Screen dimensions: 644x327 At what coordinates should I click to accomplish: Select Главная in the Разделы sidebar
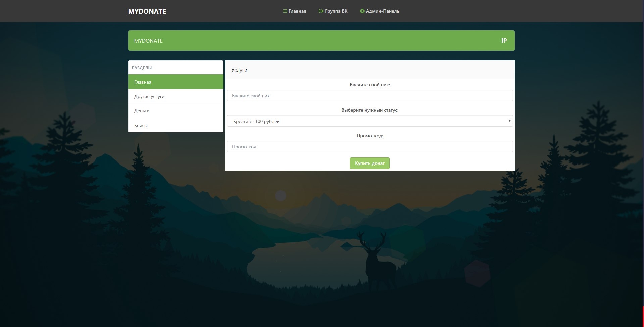tap(176, 82)
